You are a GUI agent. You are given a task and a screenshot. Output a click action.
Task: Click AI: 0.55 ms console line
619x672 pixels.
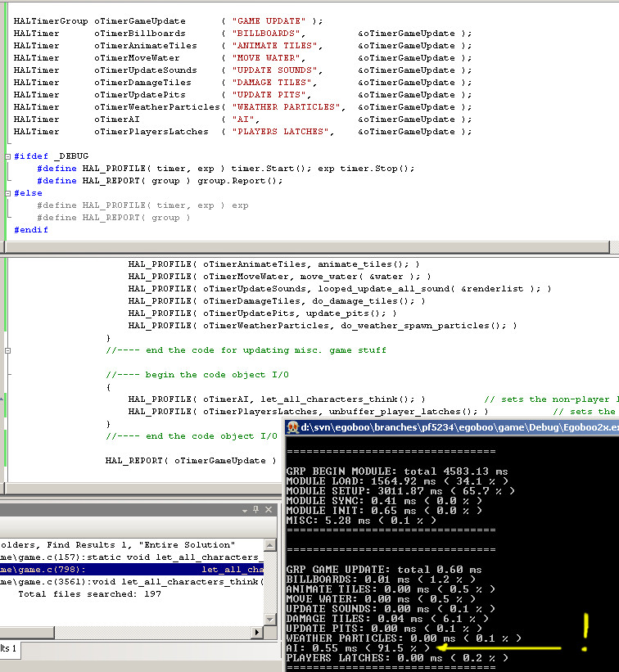pyautogui.click(x=358, y=648)
